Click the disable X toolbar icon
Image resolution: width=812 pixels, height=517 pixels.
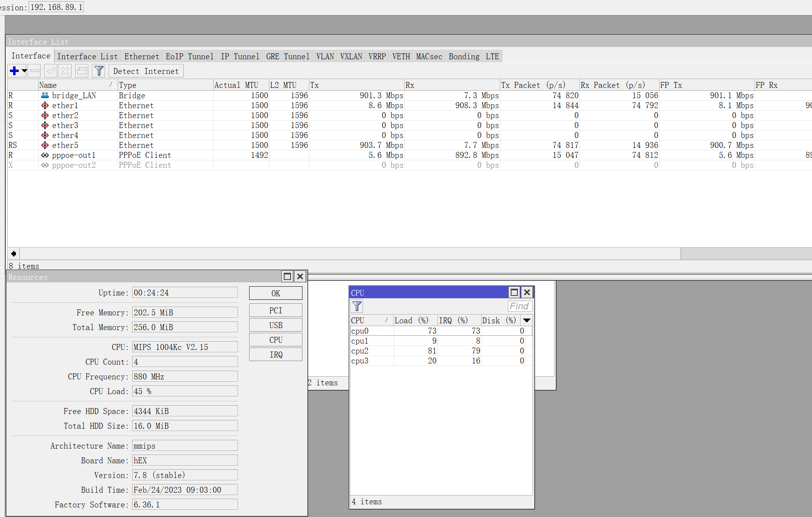(x=65, y=71)
